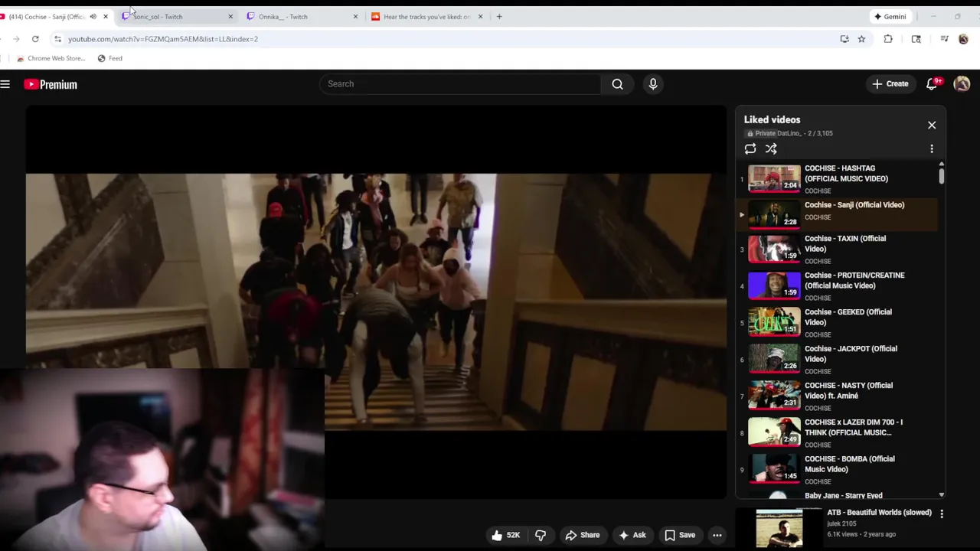Select Cochise - GEEKED (Official Video)
Viewport: 980px width, 551px height.
click(838, 323)
